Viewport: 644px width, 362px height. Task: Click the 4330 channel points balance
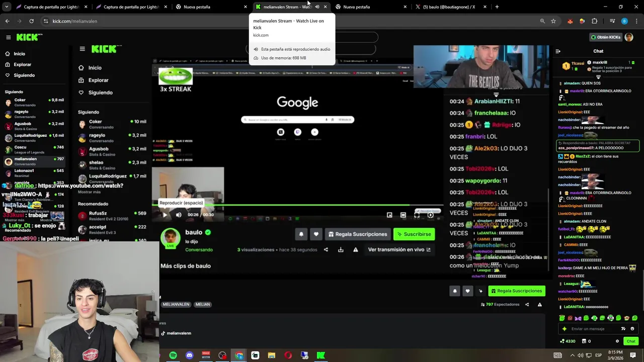click(568, 341)
